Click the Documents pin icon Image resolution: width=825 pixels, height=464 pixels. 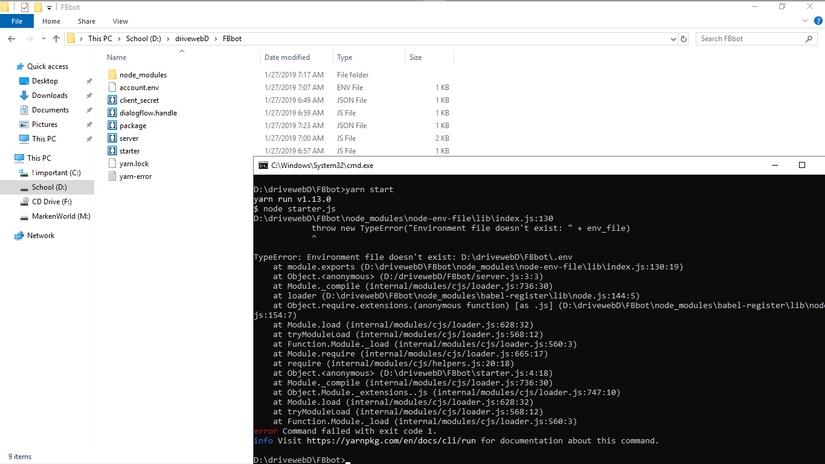tap(89, 110)
